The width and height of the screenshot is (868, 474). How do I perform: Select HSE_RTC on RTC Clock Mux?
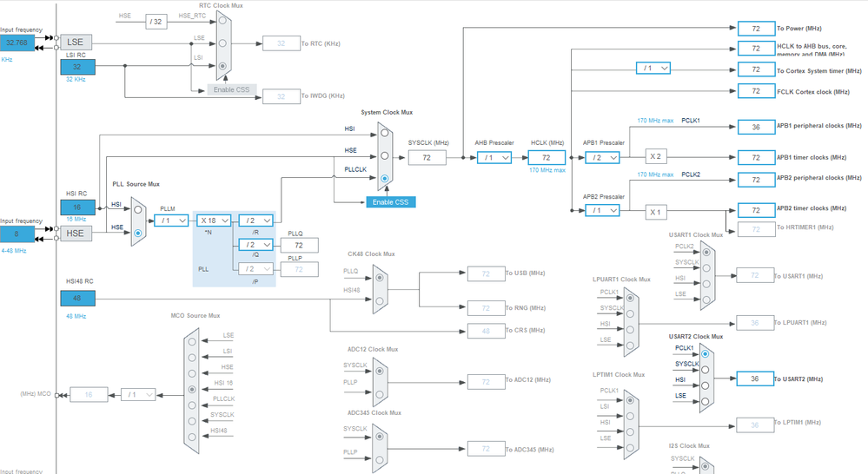tap(222, 21)
